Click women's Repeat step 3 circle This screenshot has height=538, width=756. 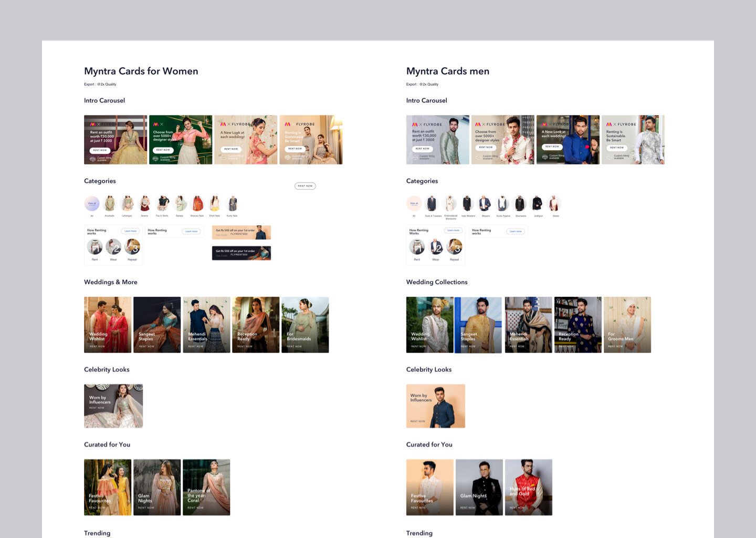coord(132,246)
